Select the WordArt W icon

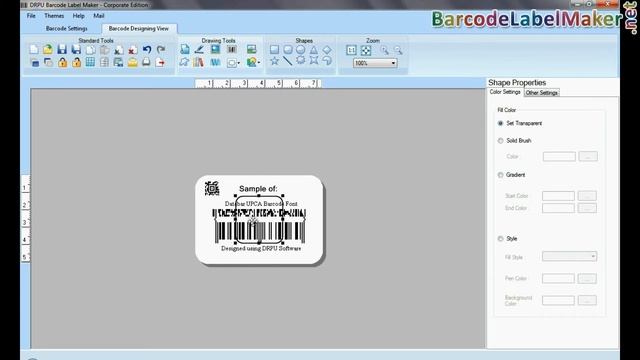[x=215, y=62]
